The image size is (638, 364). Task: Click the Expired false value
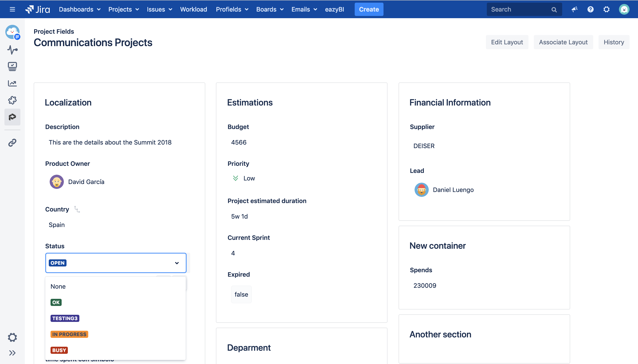click(241, 294)
